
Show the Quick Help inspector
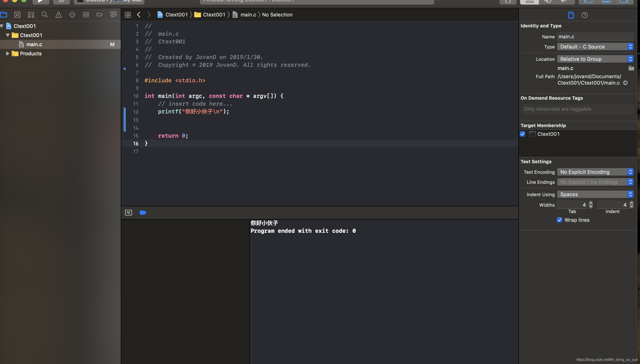pyautogui.click(x=584, y=15)
